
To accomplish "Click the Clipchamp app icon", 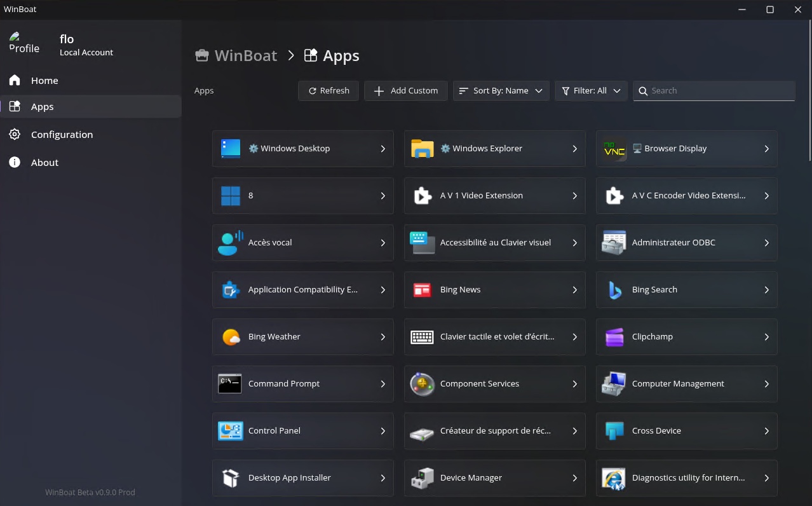I will pyautogui.click(x=614, y=337).
